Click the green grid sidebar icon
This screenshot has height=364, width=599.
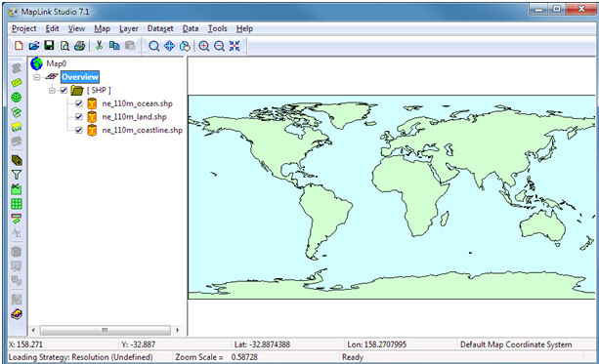coord(16,204)
